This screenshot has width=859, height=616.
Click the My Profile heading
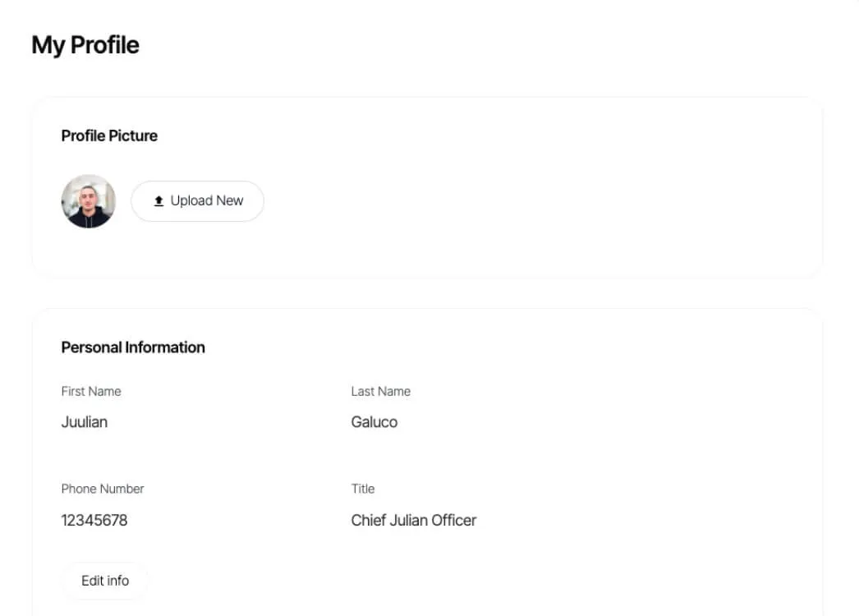[x=85, y=44]
